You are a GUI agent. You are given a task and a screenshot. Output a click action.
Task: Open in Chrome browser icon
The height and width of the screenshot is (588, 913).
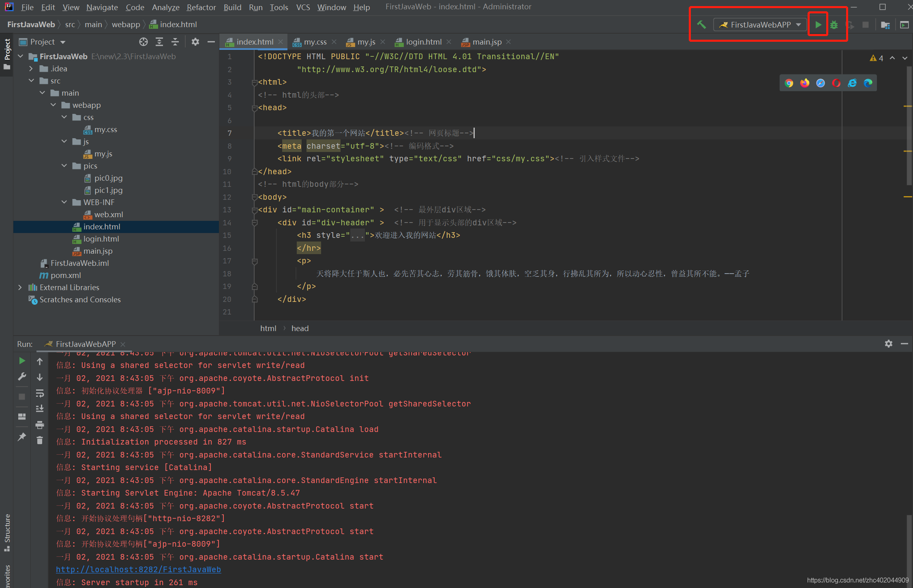tap(789, 83)
